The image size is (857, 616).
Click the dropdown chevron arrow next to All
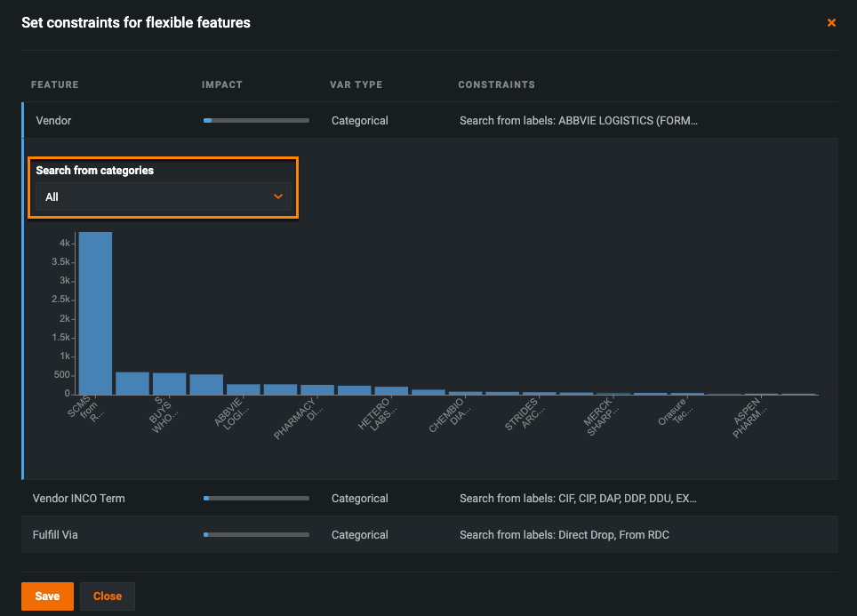278,196
